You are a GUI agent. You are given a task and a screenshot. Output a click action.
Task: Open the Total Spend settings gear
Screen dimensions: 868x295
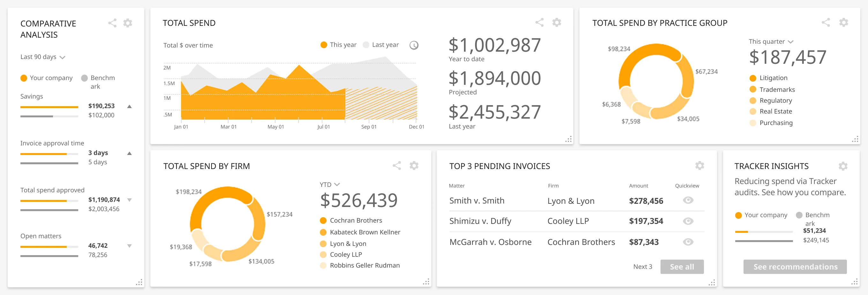[x=556, y=23]
